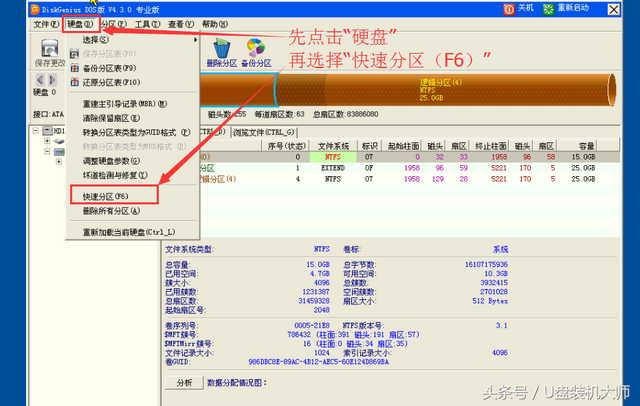Screen dimensions: 640x406
Task: Choose 重建主引导记录(MBR)
Action: [x=133, y=104]
